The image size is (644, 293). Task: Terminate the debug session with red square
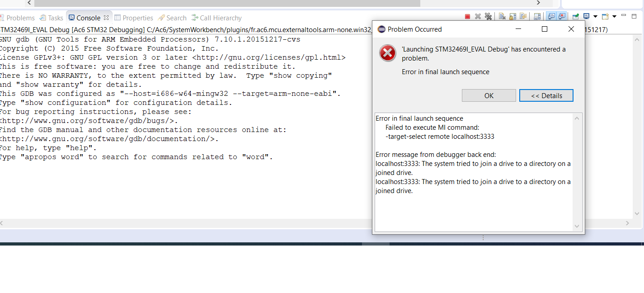468,17
